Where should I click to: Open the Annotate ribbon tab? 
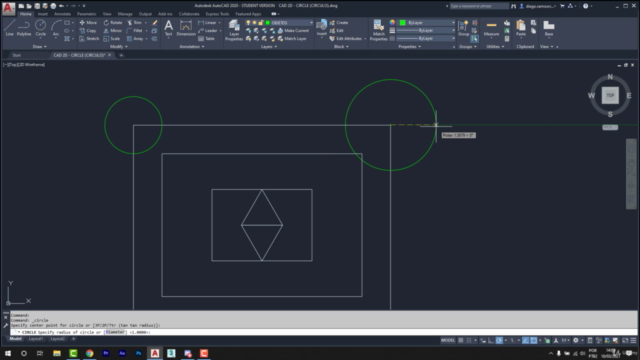coord(62,14)
